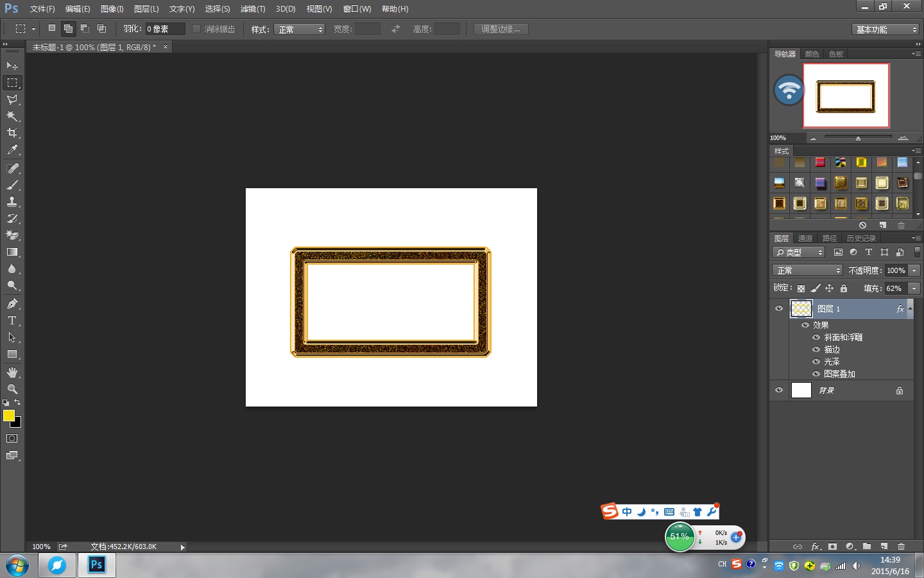The width and height of the screenshot is (924, 578).
Task: Click the 调整边缘 button
Action: (x=501, y=29)
